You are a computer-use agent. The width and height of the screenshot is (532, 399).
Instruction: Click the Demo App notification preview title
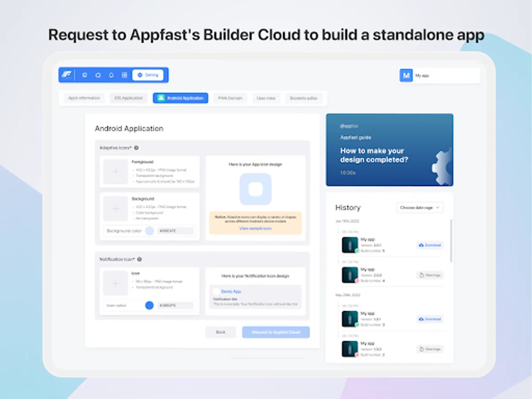[x=231, y=292]
